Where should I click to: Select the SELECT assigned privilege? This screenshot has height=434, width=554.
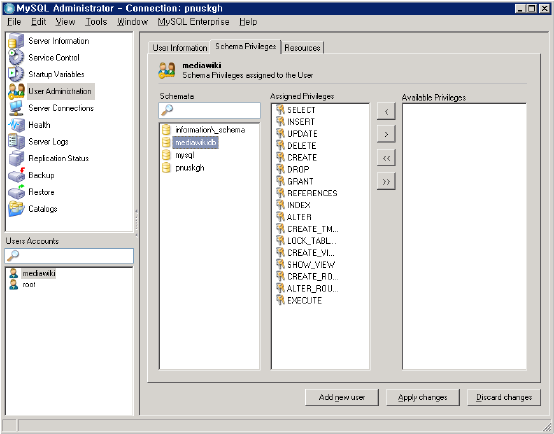(x=301, y=110)
